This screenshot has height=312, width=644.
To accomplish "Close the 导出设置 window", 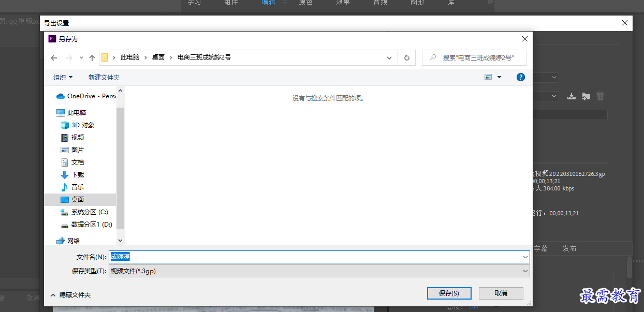I will tap(625, 23).
